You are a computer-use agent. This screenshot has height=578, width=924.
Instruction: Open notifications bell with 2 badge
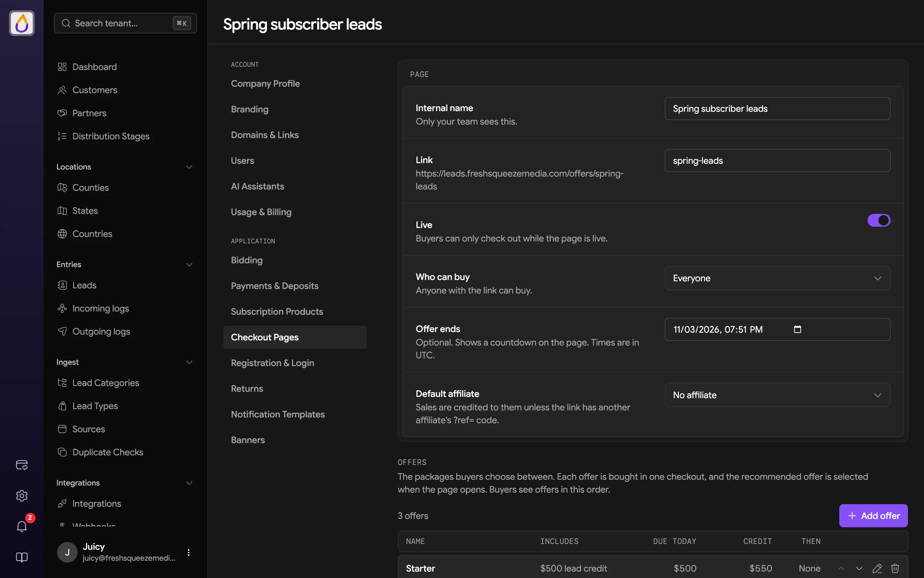22,526
